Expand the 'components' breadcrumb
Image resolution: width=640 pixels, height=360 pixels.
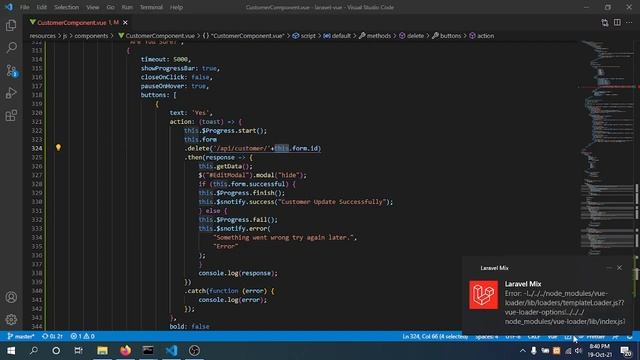point(91,36)
